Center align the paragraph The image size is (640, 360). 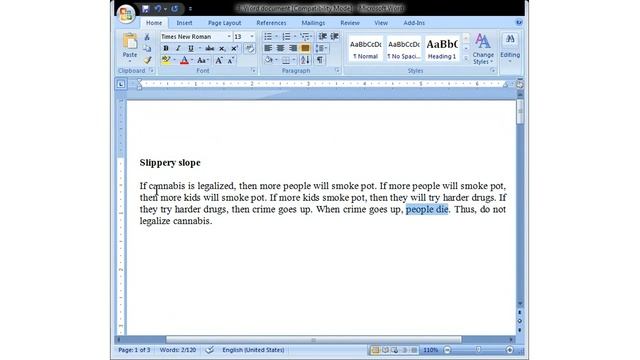point(280,49)
